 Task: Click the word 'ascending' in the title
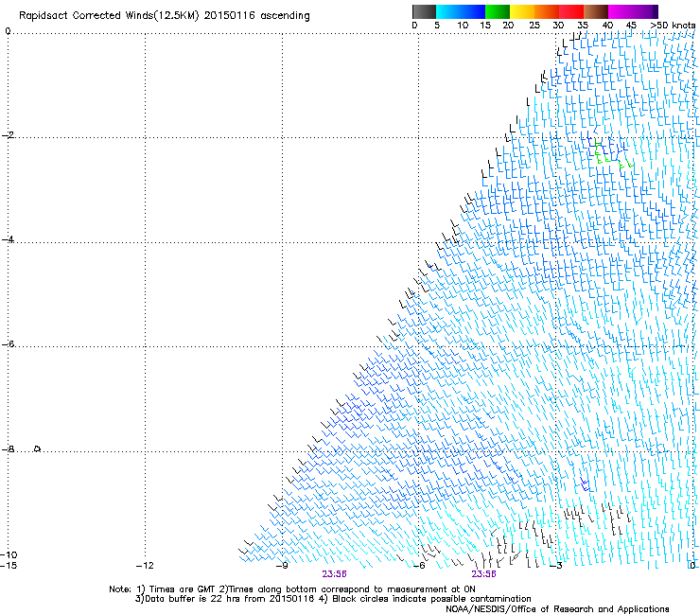tap(285, 16)
